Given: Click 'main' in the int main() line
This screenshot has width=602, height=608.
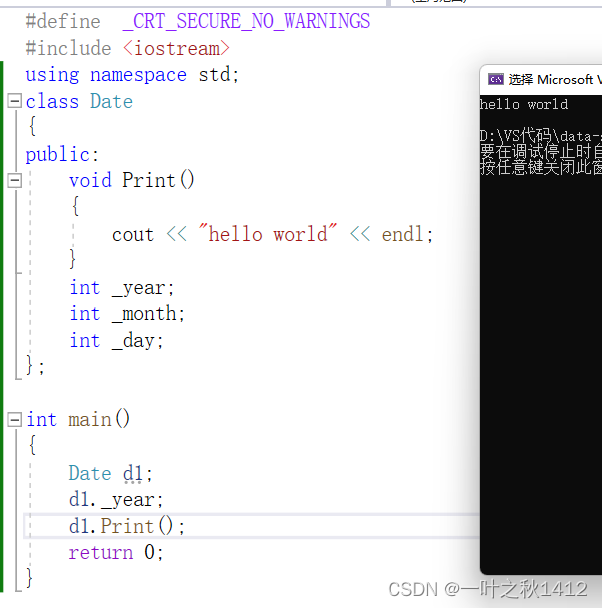Looking at the screenshot, I should 90,420.
